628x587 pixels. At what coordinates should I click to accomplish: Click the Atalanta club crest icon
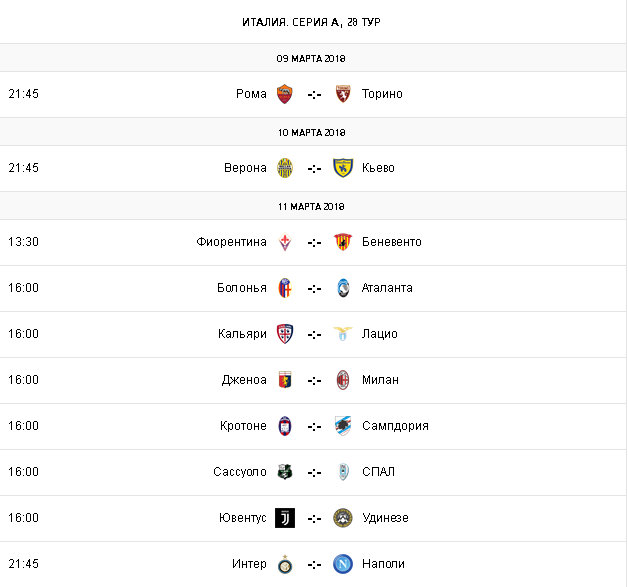pyautogui.click(x=342, y=288)
